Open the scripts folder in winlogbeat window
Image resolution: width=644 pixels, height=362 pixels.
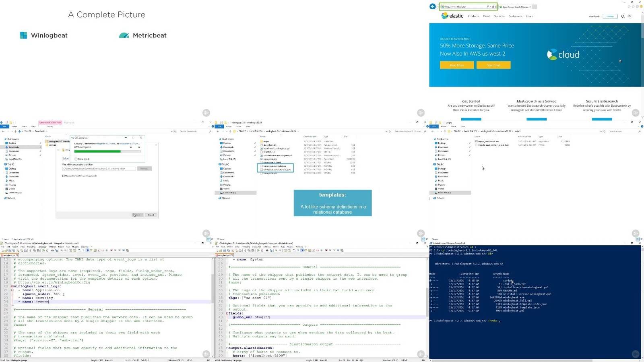pos(266,141)
